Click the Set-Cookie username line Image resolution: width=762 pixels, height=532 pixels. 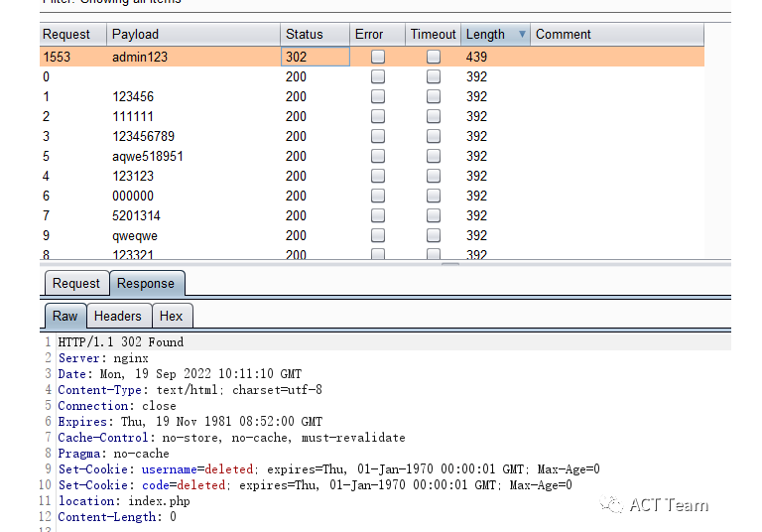(x=329, y=469)
